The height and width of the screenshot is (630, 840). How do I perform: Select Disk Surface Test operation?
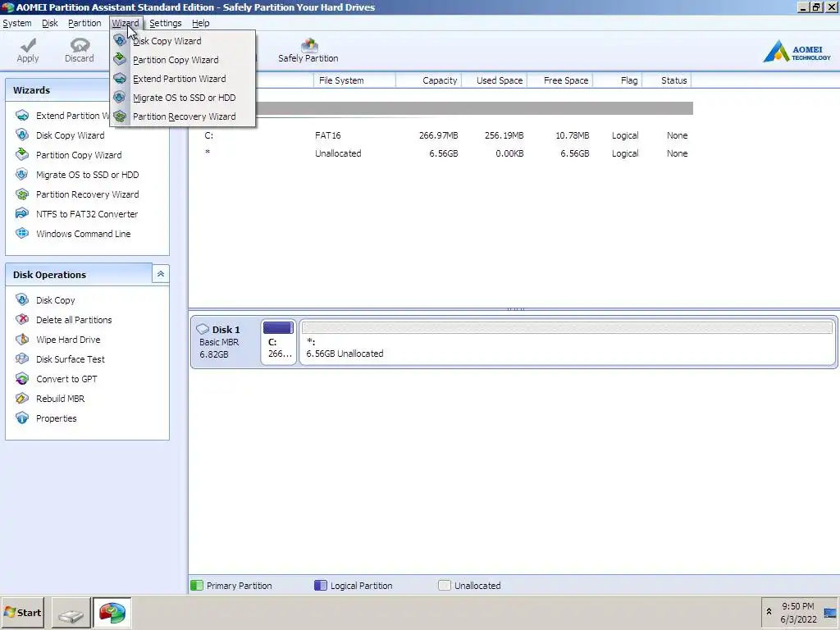(x=71, y=359)
